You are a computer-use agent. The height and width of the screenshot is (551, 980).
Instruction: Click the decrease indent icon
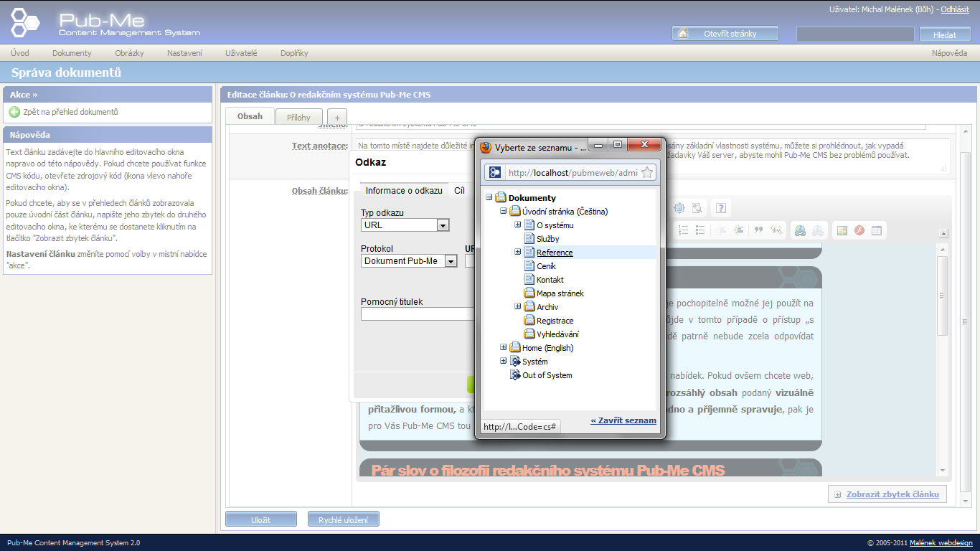pos(720,230)
